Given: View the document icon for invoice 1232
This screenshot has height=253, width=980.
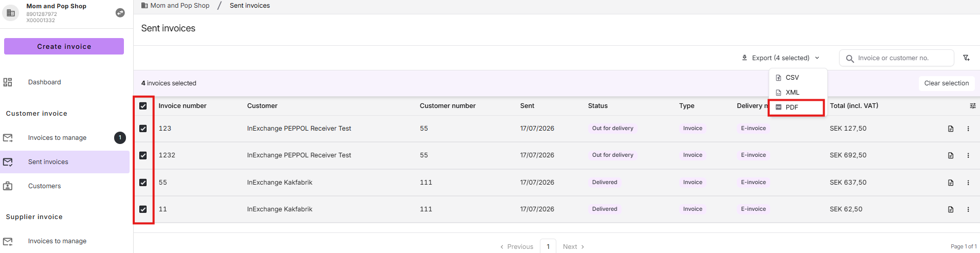Looking at the screenshot, I should coord(951,155).
